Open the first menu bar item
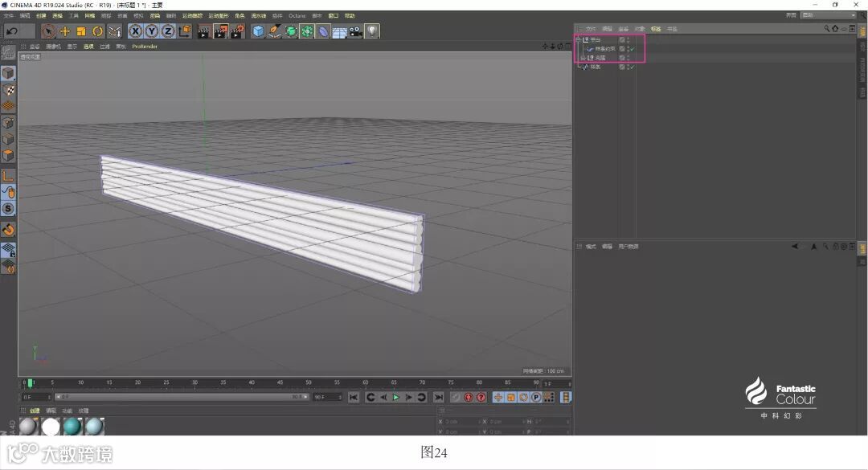The height and width of the screenshot is (470, 868). 8,16
